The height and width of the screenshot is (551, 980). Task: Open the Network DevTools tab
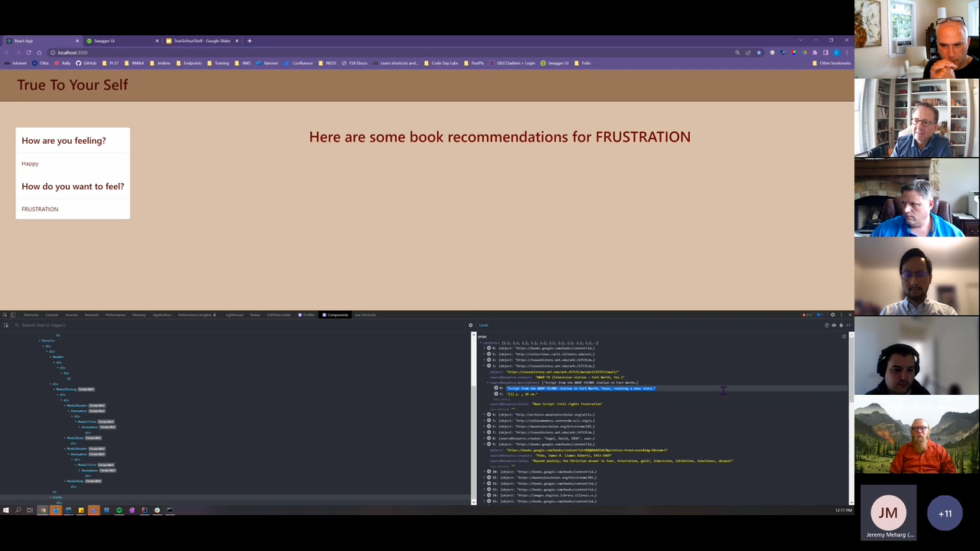tap(91, 315)
